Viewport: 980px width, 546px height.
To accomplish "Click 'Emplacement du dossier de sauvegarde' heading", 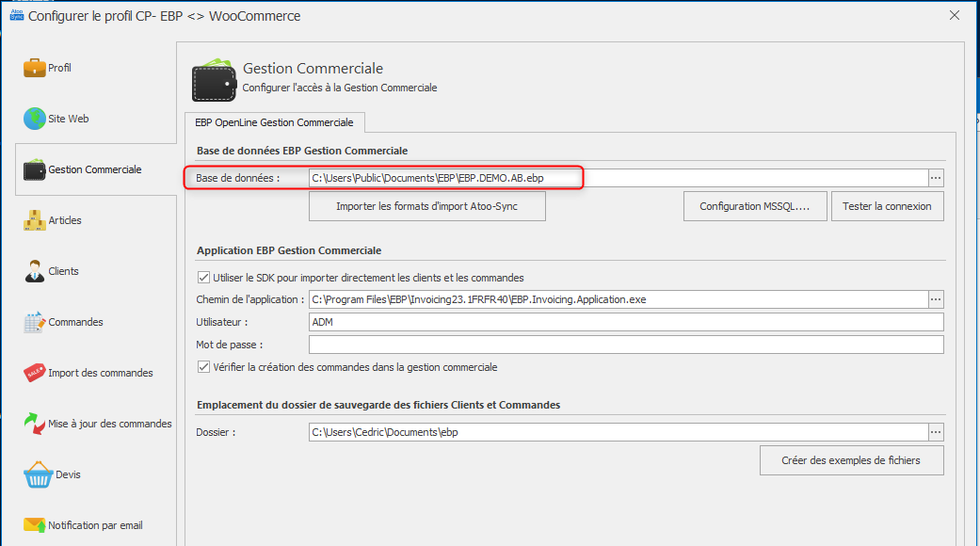I will click(378, 405).
